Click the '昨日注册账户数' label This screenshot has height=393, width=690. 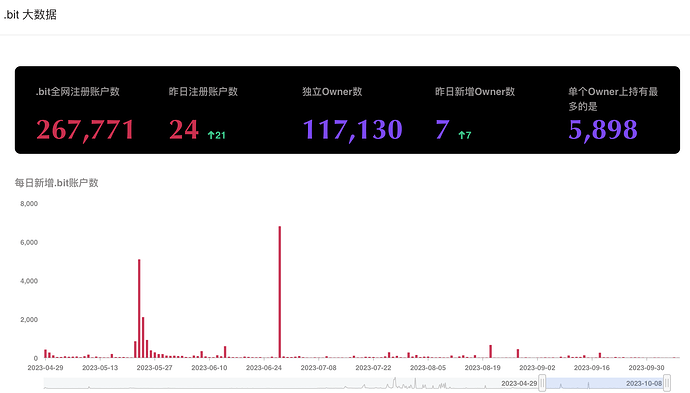coord(203,92)
